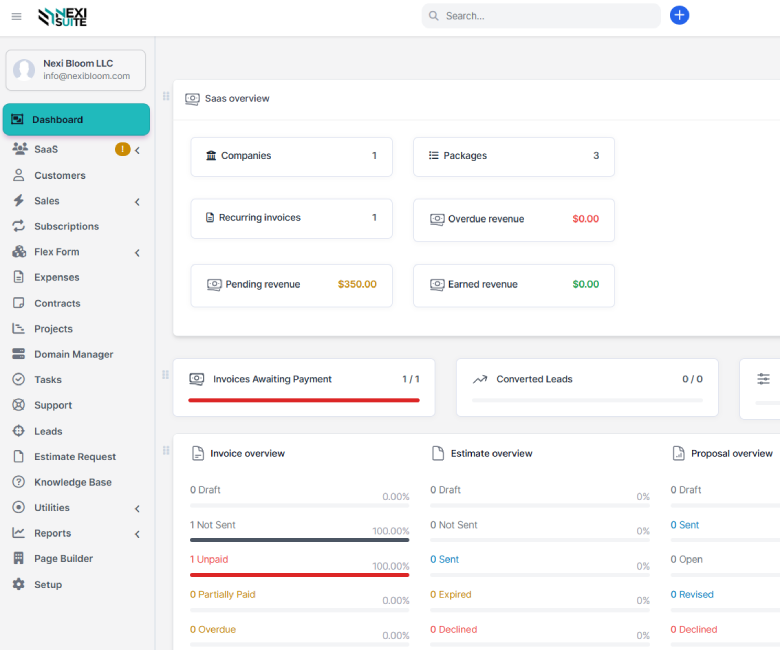Click the Knowledge Base question-mark icon
Image resolution: width=780 pixels, height=650 pixels.
18,481
